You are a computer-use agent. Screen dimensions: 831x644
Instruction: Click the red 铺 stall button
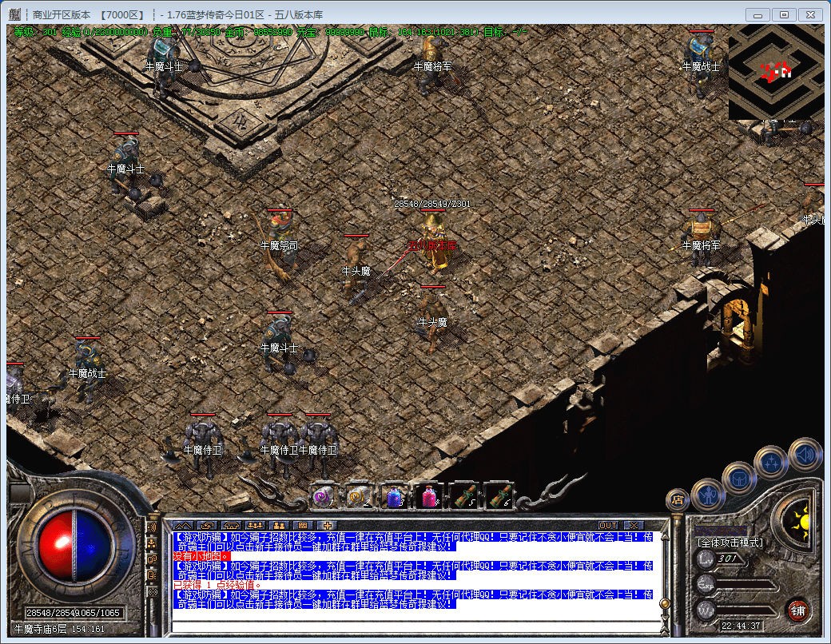coord(798,610)
